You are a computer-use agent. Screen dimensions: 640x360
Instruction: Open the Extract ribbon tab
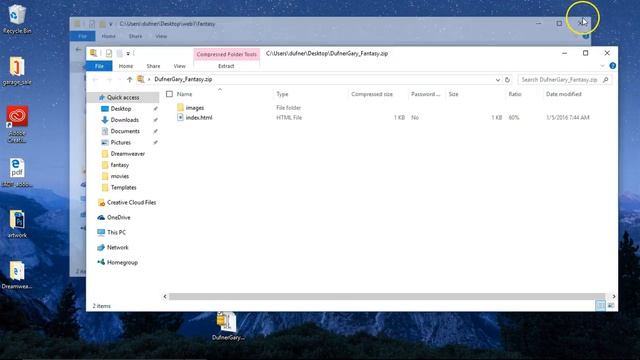click(x=226, y=66)
